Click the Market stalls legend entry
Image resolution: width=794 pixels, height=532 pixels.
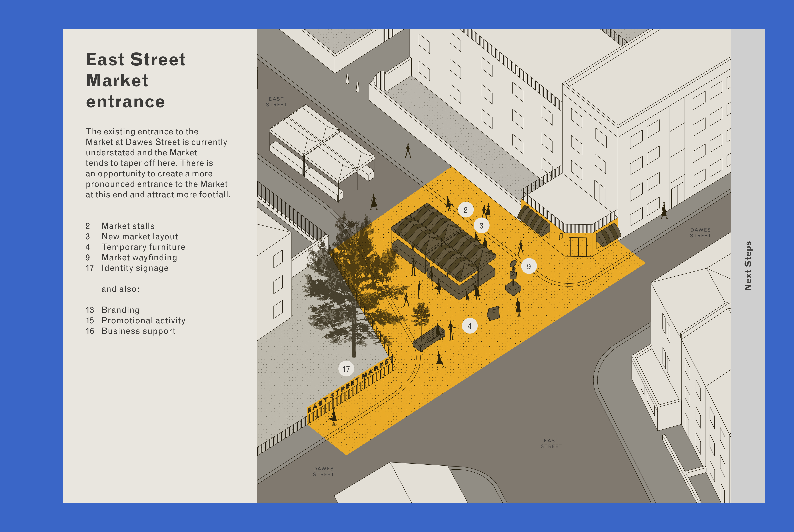[x=128, y=226]
